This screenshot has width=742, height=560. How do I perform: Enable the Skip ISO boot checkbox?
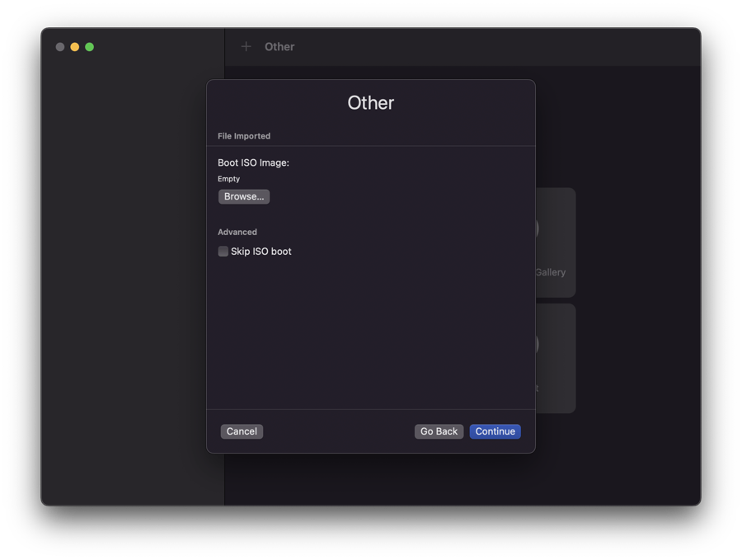pyautogui.click(x=223, y=252)
